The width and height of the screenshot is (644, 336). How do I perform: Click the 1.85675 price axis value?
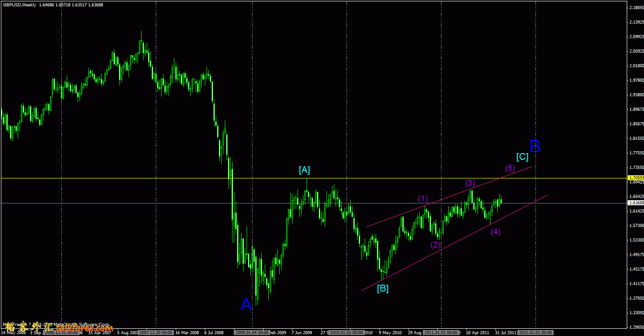pyautogui.click(x=636, y=124)
